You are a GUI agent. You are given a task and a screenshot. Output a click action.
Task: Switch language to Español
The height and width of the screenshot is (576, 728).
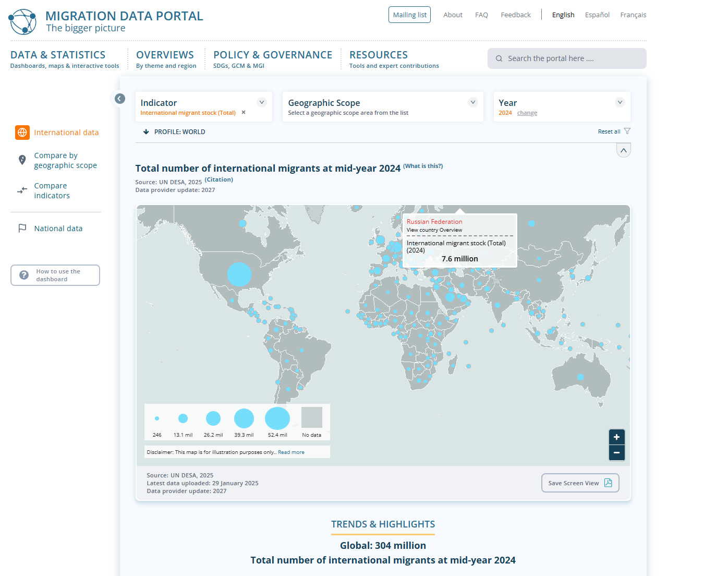pyautogui.click(x=597, y=15)
